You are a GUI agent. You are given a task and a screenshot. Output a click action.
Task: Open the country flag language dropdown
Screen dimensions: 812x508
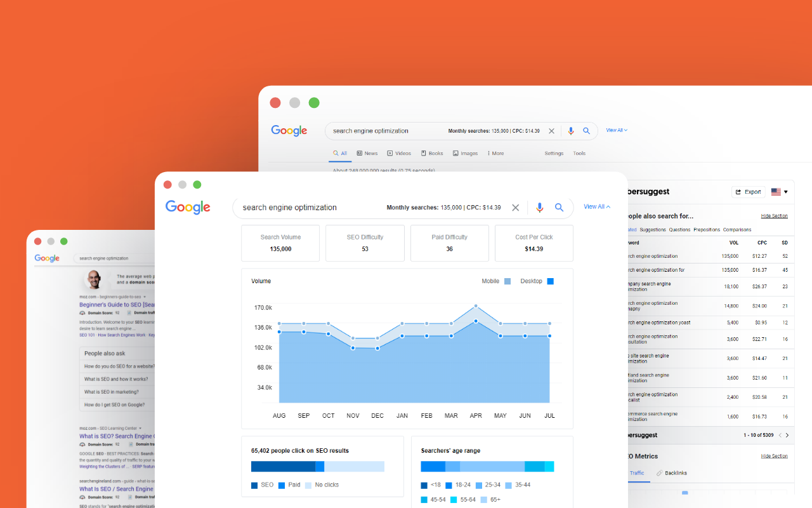(x=779, y=191)
